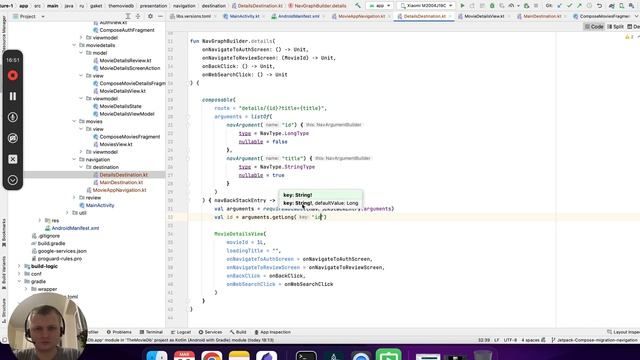Image resolution: width=640 pixels, height=360 pixels.
Task: Open Terminal from the macOS dock
Action: [x=306, y=356]
